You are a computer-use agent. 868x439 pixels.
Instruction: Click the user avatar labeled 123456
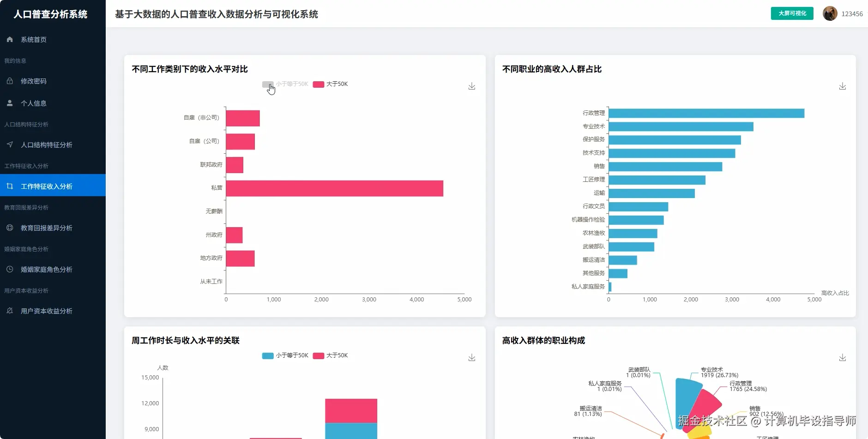click(830, 13)
